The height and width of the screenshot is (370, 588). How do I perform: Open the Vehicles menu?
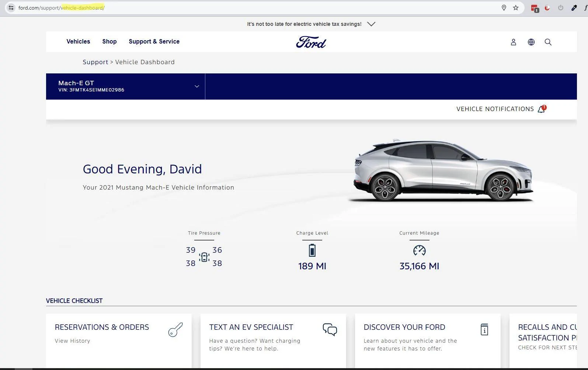78,41
